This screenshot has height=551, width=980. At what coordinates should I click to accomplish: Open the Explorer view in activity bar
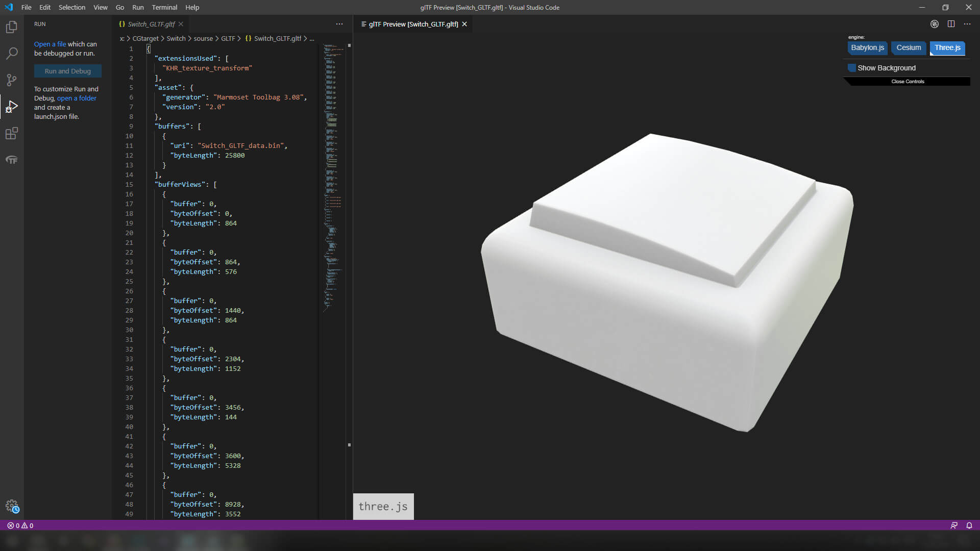[x=11, y=27]
